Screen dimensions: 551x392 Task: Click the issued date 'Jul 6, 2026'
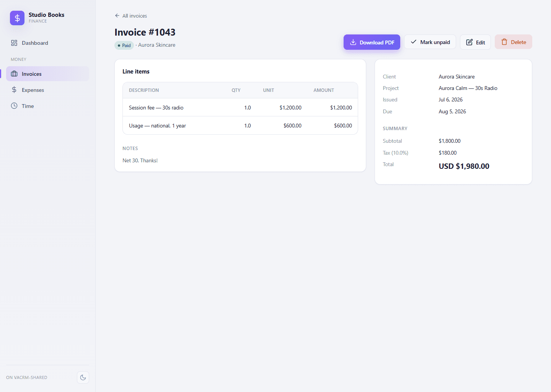(x=451, y=100)
